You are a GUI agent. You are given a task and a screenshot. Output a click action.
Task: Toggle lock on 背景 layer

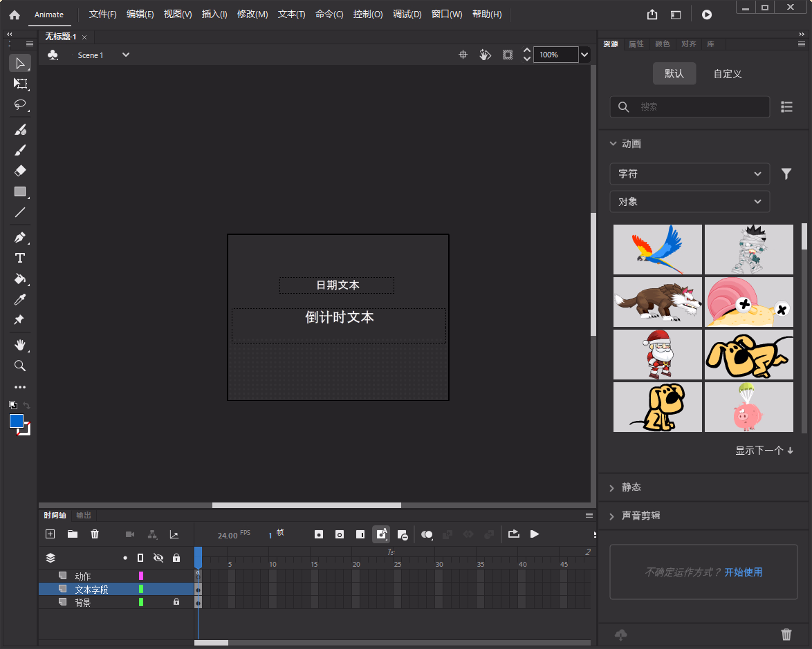click(176, 602)
